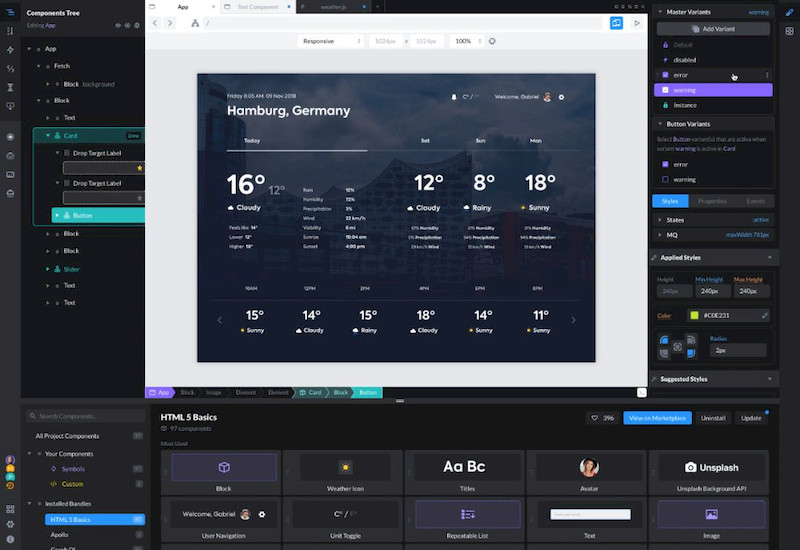Click the grid icon at bottom-left sidebar
The width and height of the screenshot is (800, 550).
[x=10, y=509]
